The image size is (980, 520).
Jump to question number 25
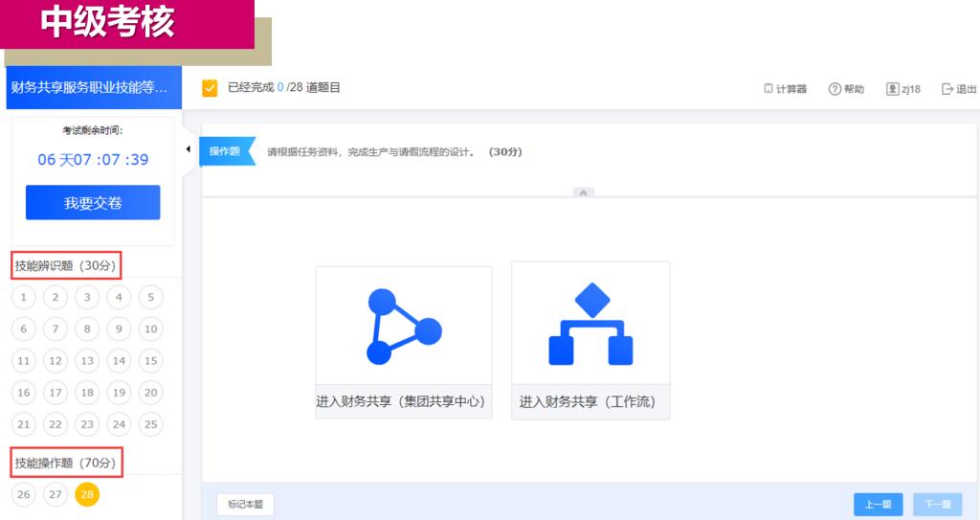click(x=150, y=424)
